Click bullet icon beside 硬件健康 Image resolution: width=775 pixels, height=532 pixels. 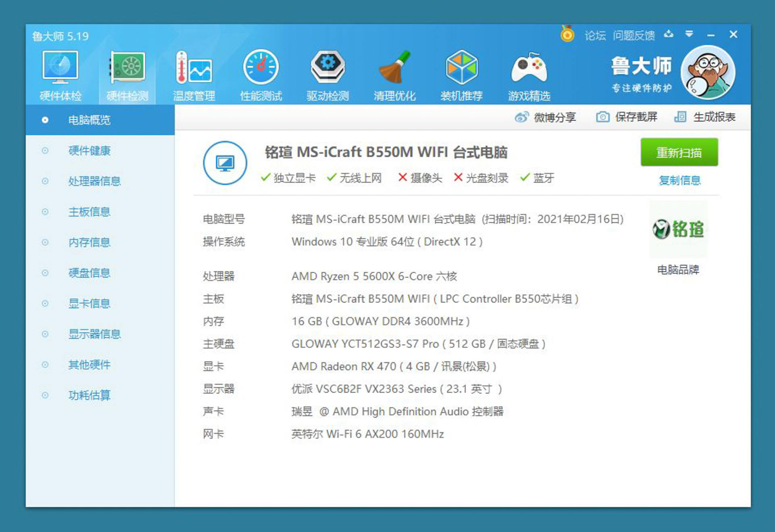[45, 150]
